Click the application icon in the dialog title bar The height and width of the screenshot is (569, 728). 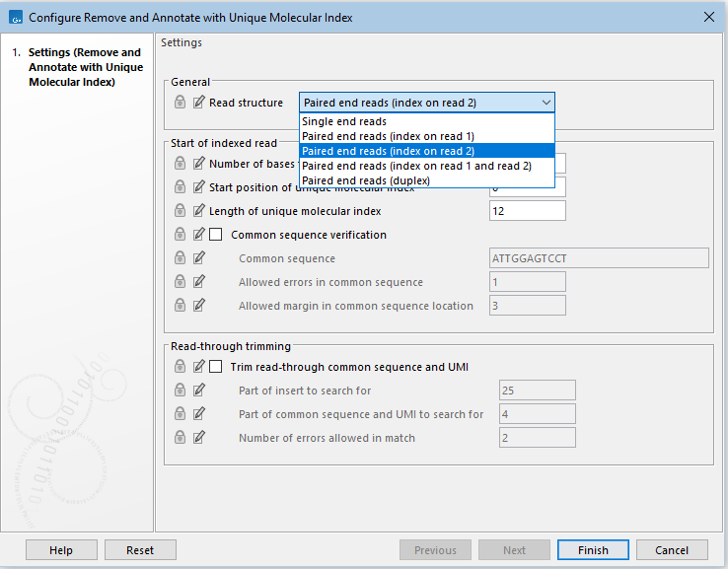coord(16,17)
